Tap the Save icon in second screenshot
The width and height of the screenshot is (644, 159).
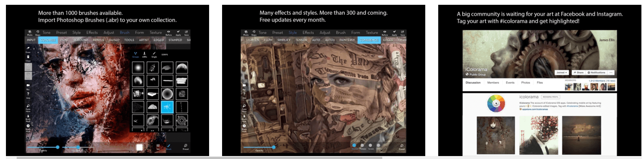[403, 33]
